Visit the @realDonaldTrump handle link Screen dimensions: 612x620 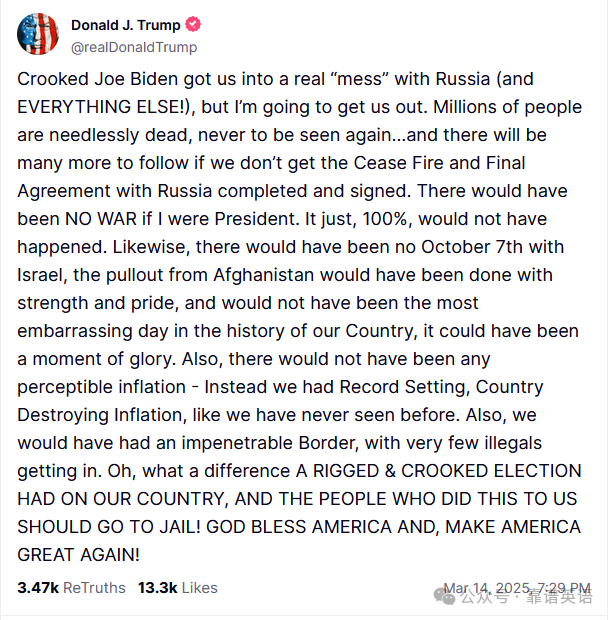134,47
